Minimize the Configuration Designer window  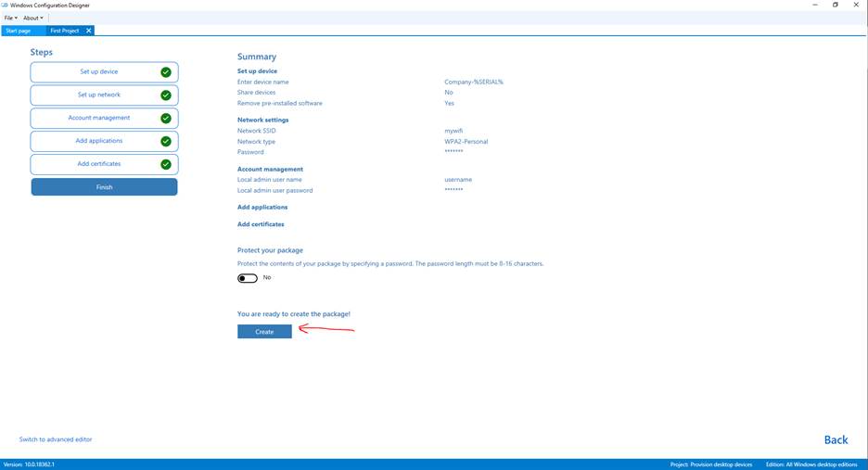[x=815, y=5]
